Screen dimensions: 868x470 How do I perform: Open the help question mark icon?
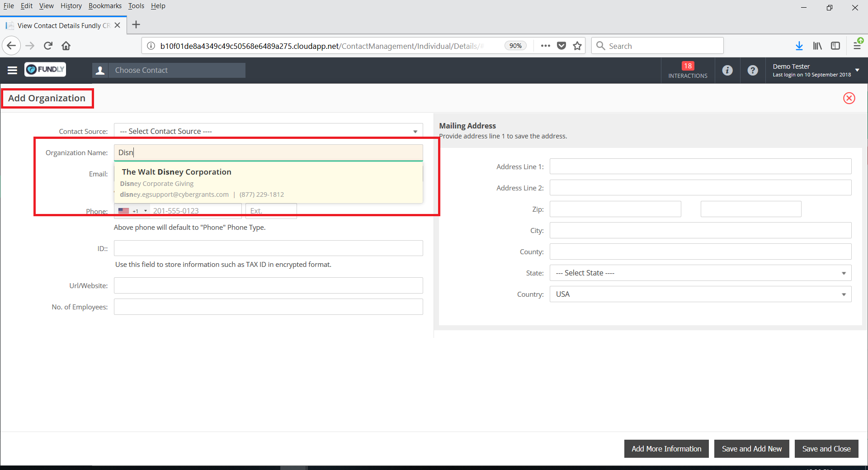[x=752, y=70]
